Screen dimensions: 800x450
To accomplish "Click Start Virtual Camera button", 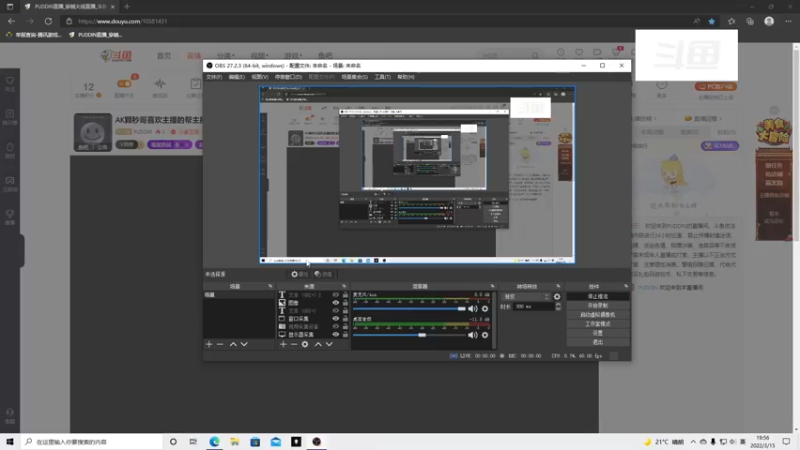I will 598,315.
